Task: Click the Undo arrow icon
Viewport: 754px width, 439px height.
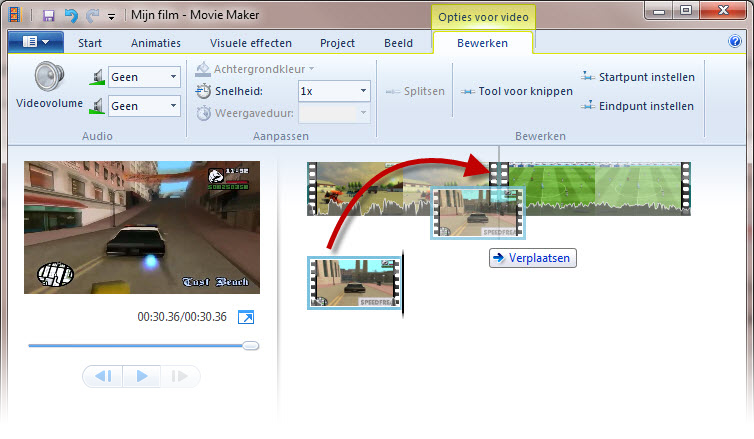Action: [x=70, y=15]
